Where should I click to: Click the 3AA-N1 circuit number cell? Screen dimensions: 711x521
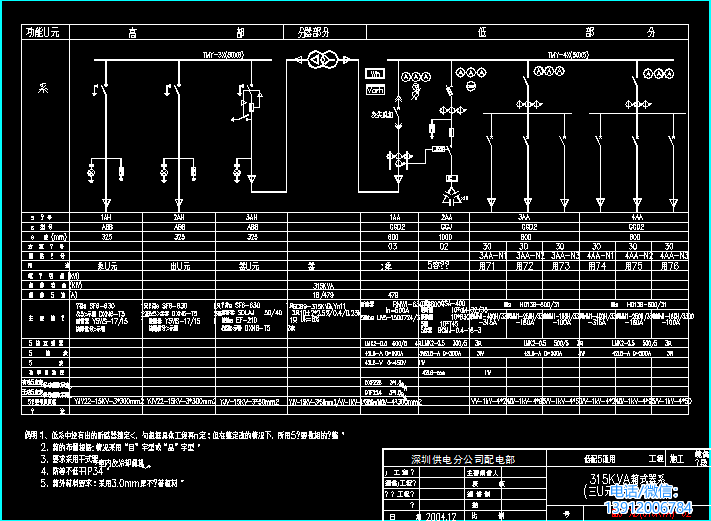point(489,255)
